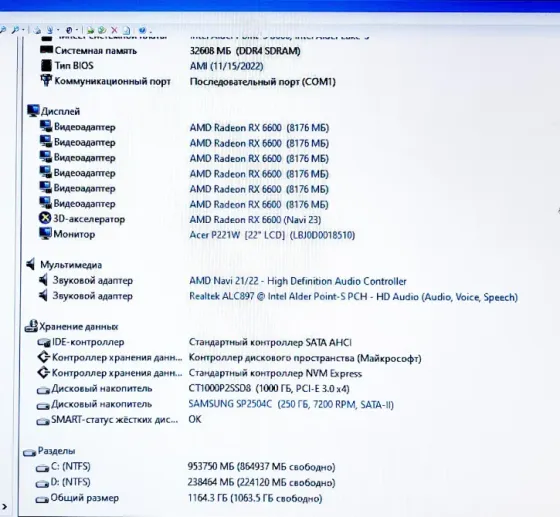Click the red X toolbar icon
Screen dimensions: 560x517
pos(114,30)
